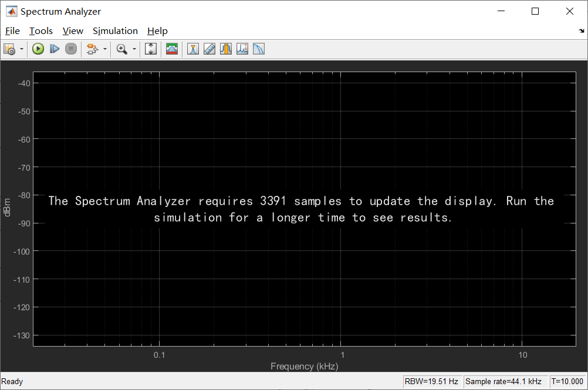Click the 10 frequency tick label
This screenshot has width=588, height=390.
tap(523, 355)
